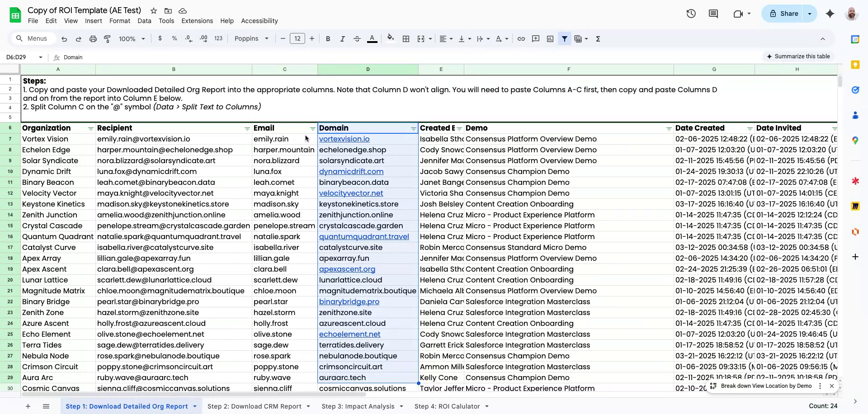This screenshot has width=868, height=414.
Task: Open the vortexvision.io link
Action: pyautogui.click(x=344, y=139)
